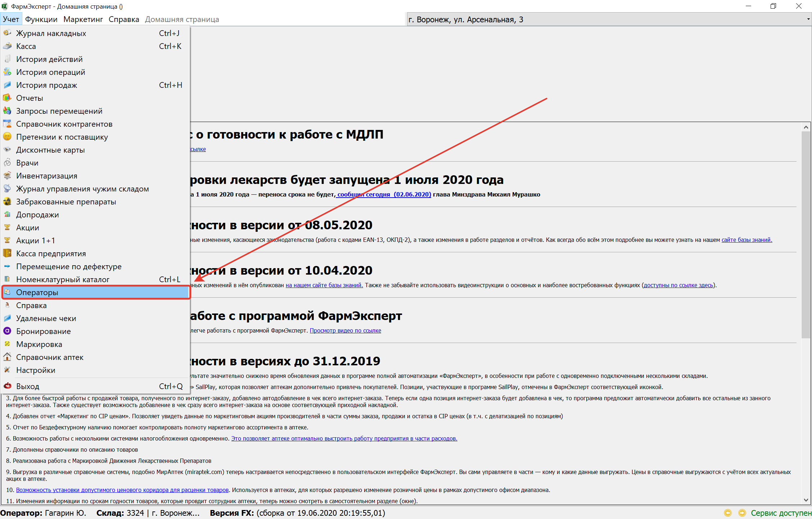Open the Маркетинг menu
The image size is (812, 519).
point(83,19)
